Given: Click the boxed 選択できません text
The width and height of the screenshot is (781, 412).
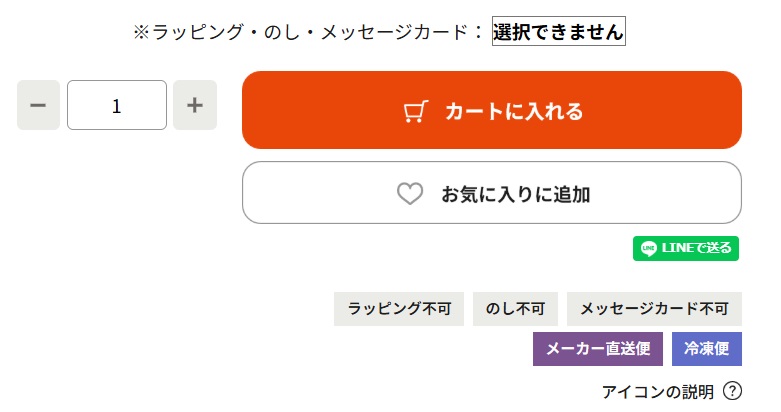Looking at the screenshot, I should (x=558, y=32).
